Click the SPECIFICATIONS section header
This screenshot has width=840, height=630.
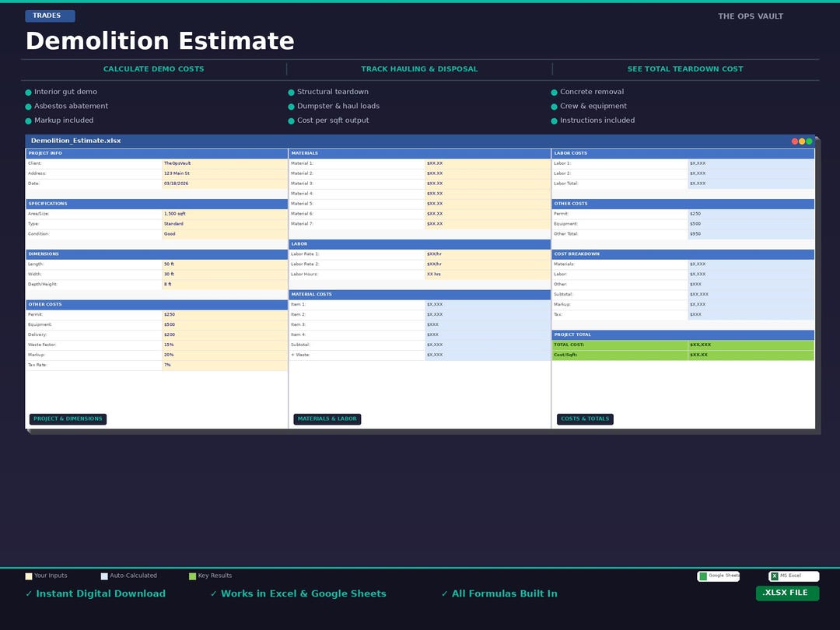click(157, 204)
